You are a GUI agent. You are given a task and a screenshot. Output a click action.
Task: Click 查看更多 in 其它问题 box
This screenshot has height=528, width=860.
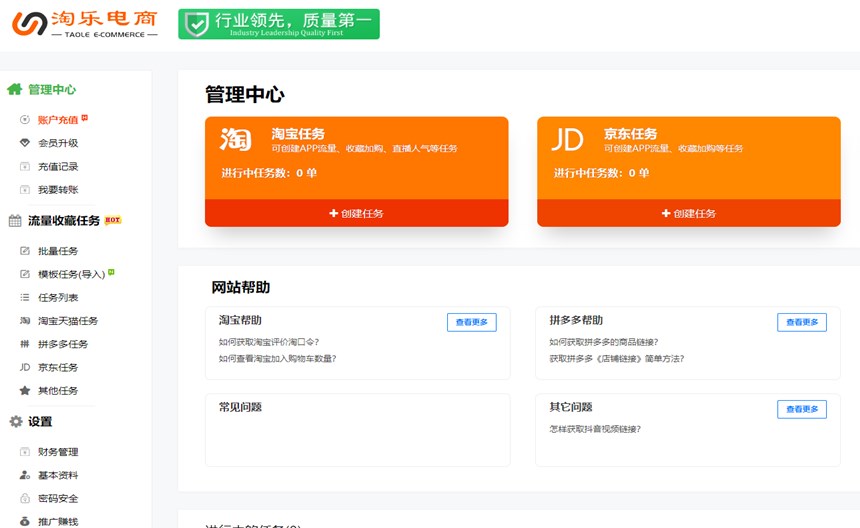click(802, 409)
